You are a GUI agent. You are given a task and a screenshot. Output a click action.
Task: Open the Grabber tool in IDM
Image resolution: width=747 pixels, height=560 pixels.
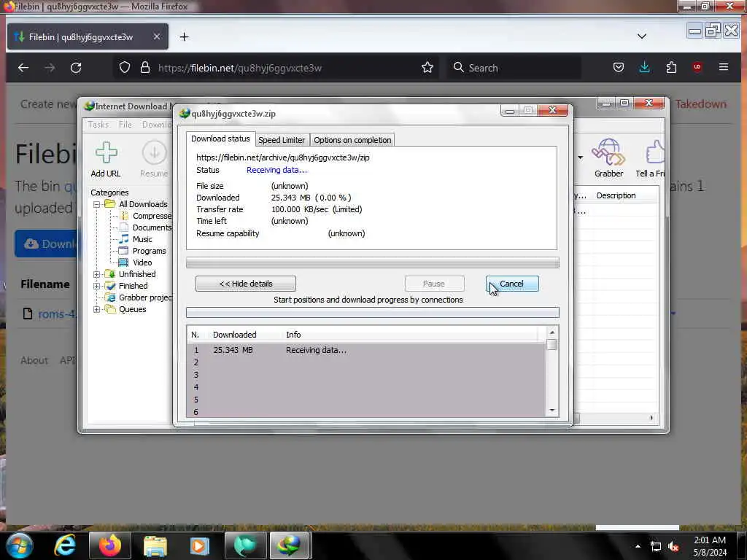point(608,152)
